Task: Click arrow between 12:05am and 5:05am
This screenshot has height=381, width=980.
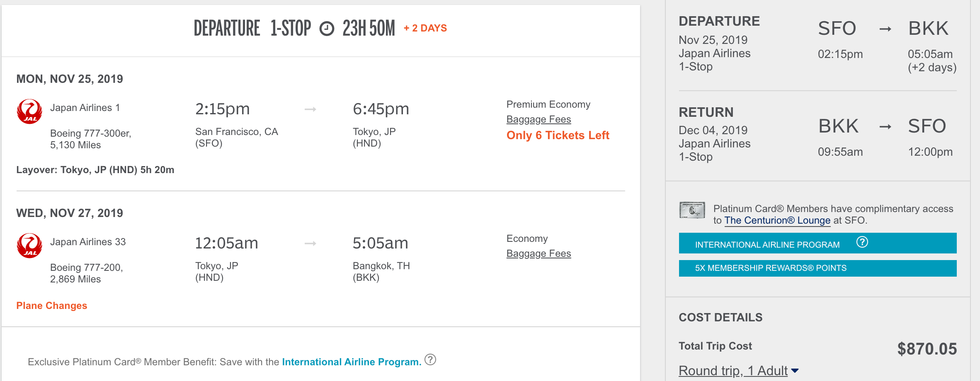Action: (310, 244)
